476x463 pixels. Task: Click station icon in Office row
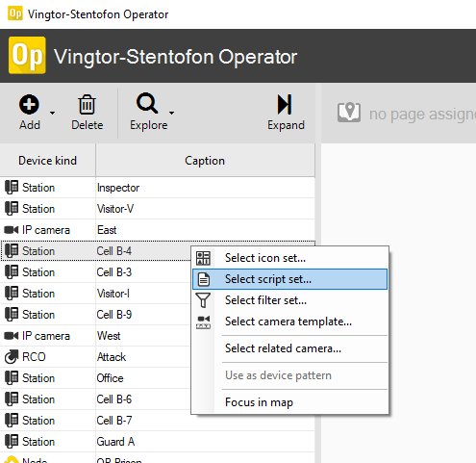[x=12, y=378]
